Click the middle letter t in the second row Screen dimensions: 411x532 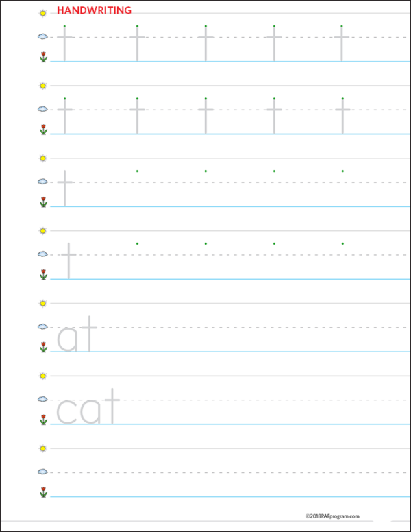coord(206,116)
